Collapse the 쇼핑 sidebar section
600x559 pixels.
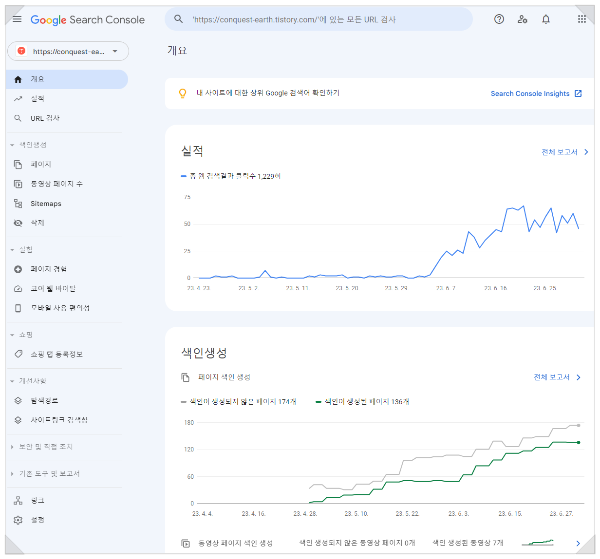coord(12,335)
